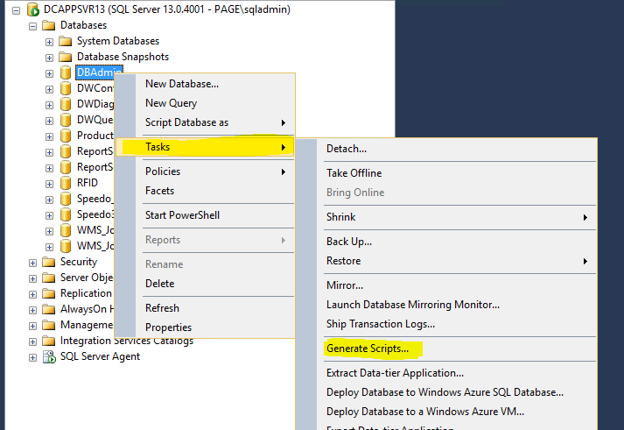Click the DCAPPSVR13 server icon
This screenshot has width=624, height=430.
tap(33, 9)
